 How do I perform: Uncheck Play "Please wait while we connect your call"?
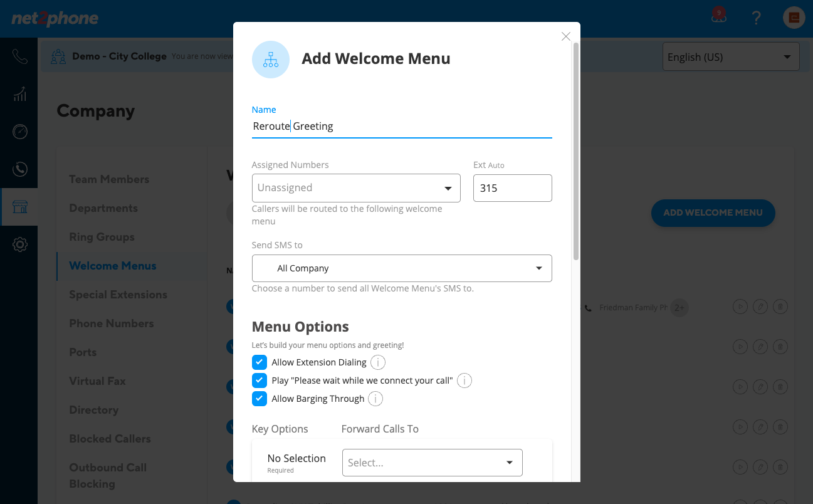coord(260,381)
